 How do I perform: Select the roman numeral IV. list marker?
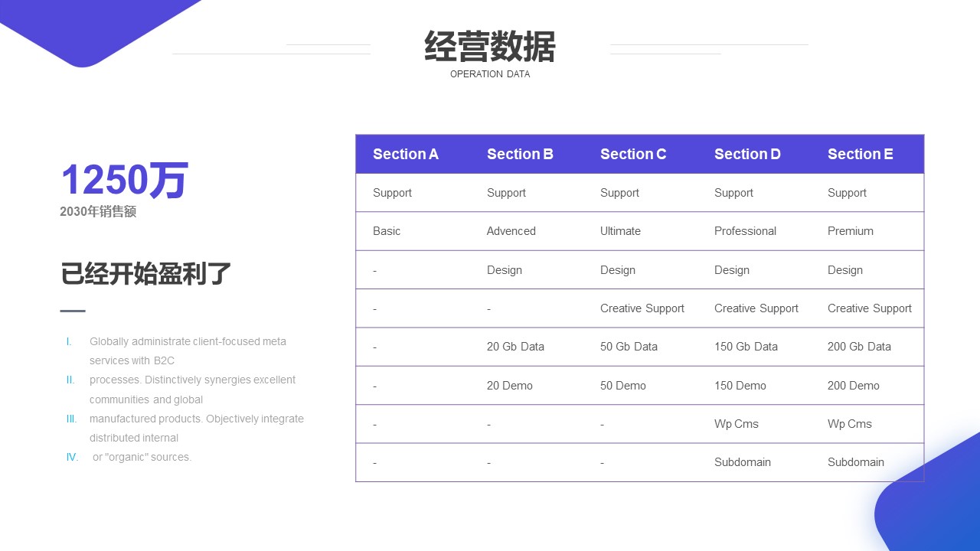point(72,458)
